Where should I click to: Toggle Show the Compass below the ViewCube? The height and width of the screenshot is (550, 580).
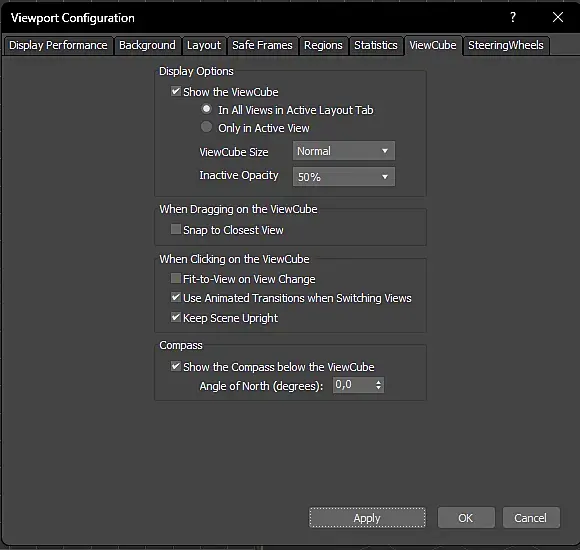pyautogui.click(x=176, y=366)
